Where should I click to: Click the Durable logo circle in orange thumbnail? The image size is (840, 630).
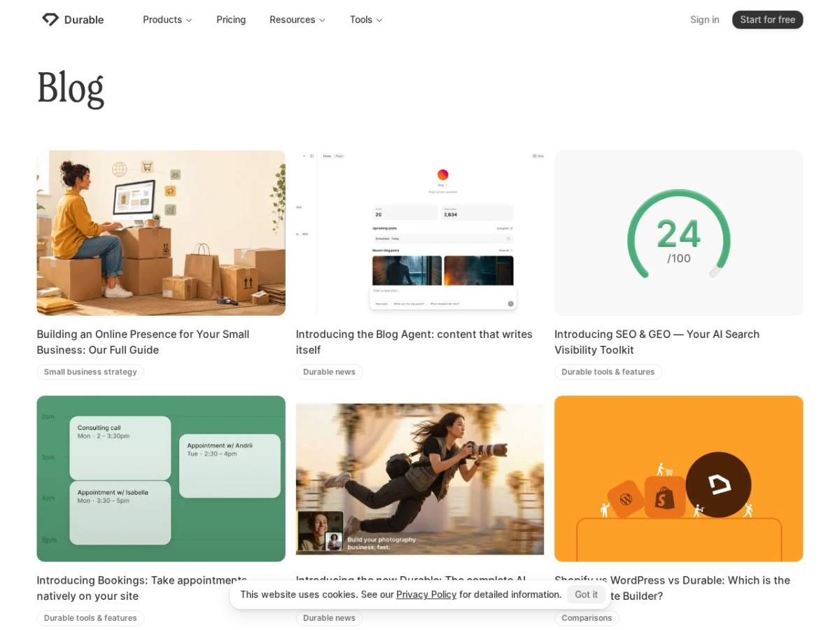(718, 484)
